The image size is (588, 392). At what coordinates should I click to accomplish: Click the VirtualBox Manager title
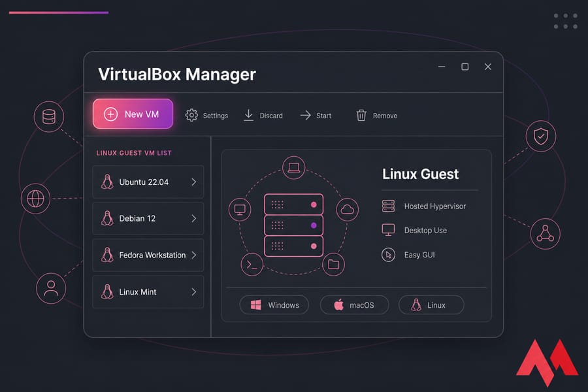177,74
